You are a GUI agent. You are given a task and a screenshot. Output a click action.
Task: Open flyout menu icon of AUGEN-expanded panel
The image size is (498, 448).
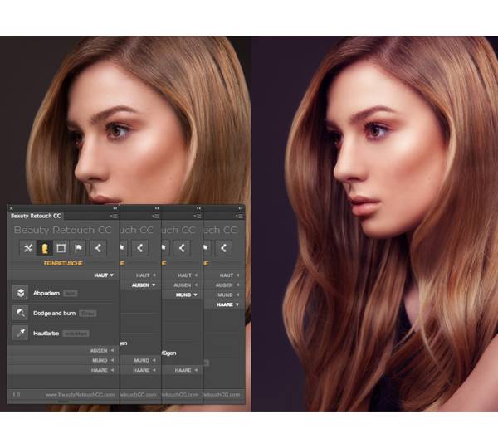pos(156,216)
